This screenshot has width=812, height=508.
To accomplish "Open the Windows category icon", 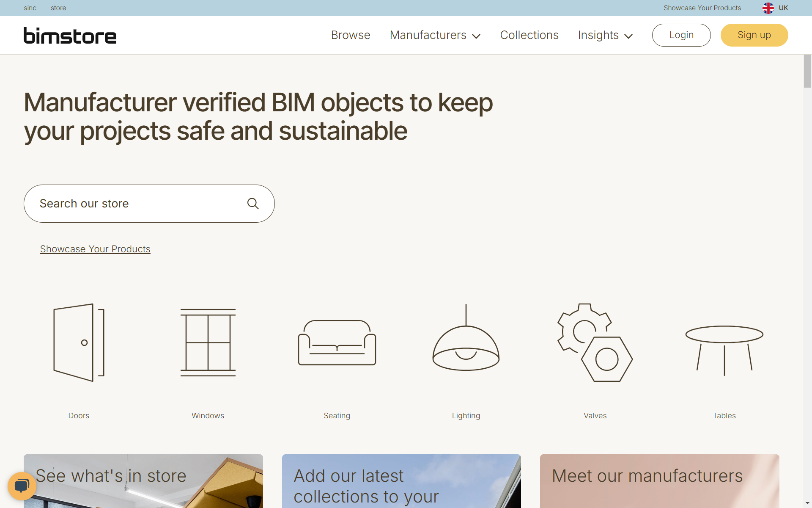I will [208, 342].
